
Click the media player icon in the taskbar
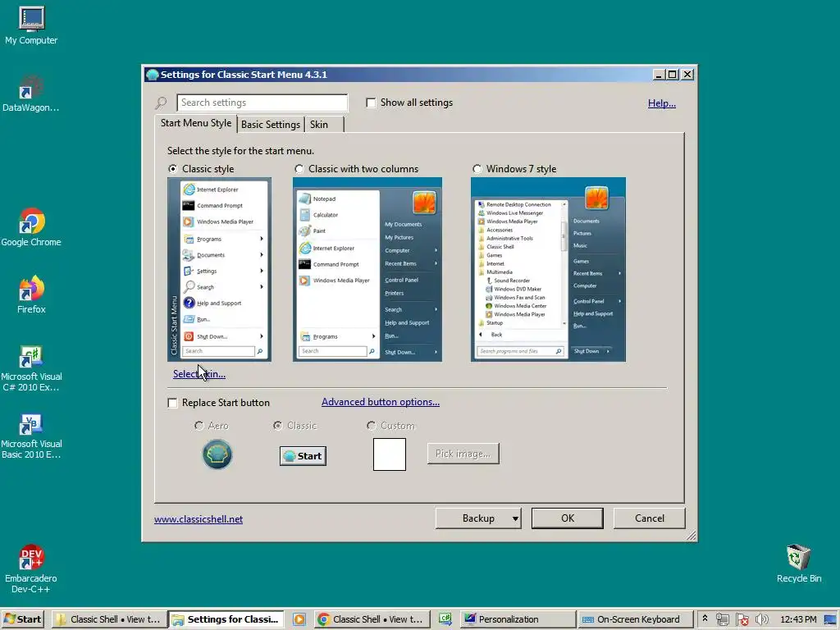(x=299, y=619)
